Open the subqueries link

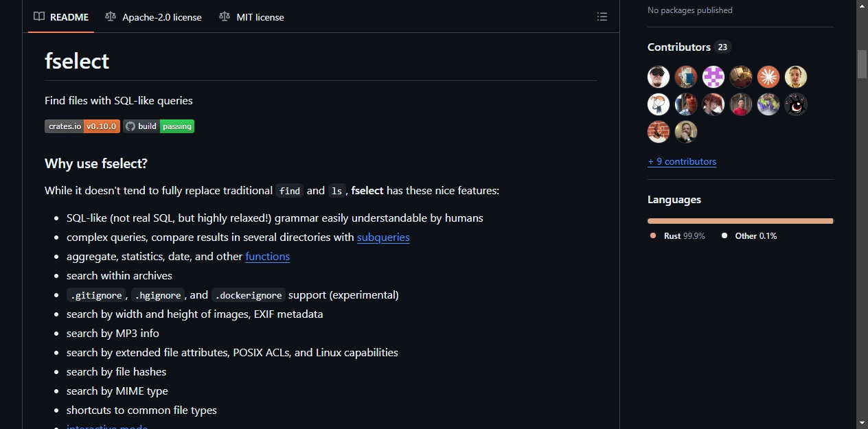click(x=383, y=237)
